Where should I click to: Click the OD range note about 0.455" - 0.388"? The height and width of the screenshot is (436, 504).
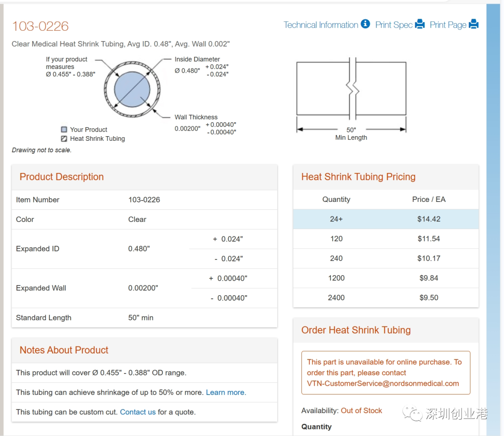101,373
